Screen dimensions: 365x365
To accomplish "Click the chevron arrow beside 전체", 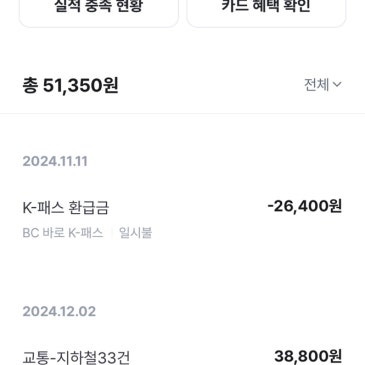I will pyautogui.click(x=337, y=85).
